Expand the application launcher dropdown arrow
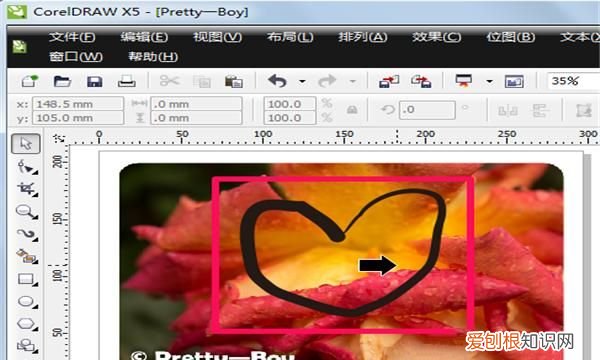Screen dimensions: 600x360 click(x=489, y=81)
